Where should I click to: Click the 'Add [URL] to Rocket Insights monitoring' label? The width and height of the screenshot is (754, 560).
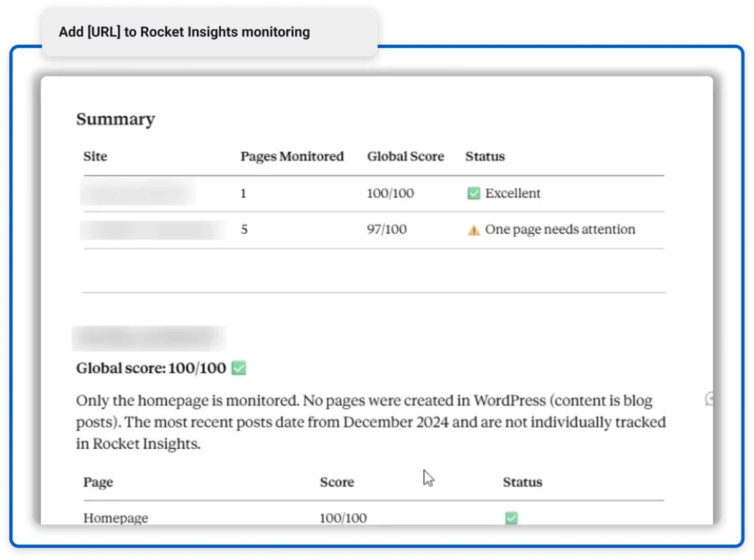(x=184, y=32)
